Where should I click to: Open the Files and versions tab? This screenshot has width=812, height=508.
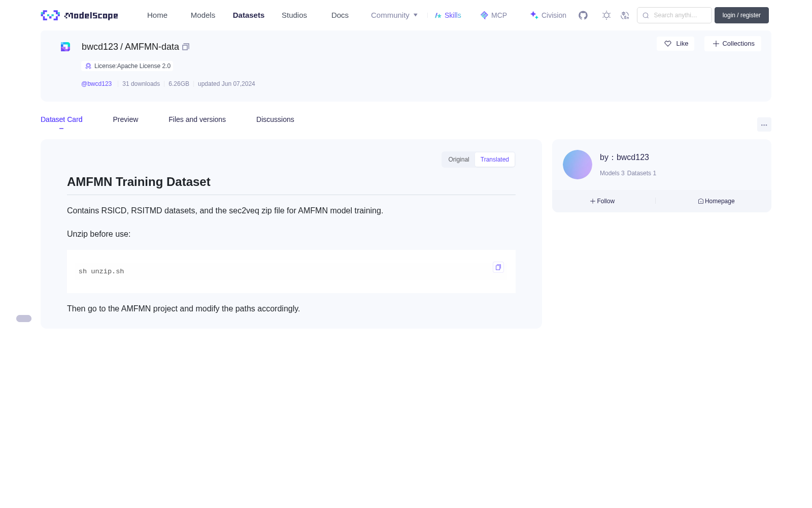(x=197, y=119)
